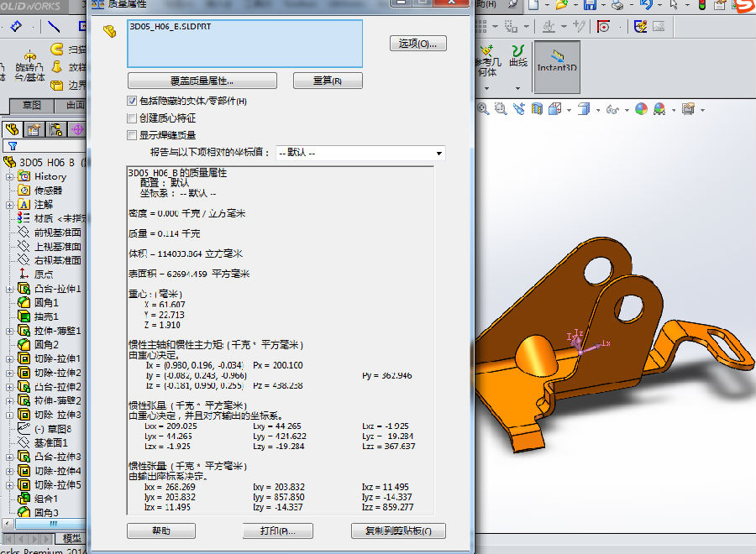This screenshot has height=554, width=756.
Task: Expand the History tree node
Action: click(10, 176)
